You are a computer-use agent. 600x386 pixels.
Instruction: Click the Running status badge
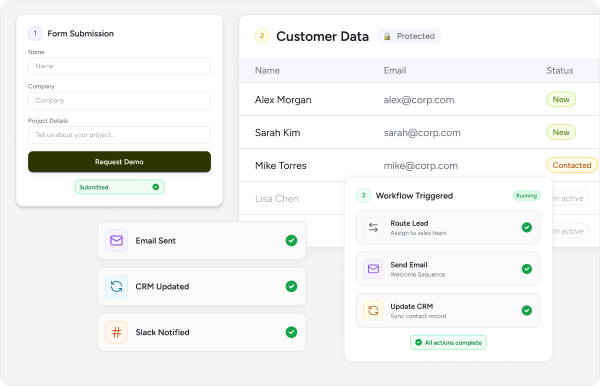tap(527, 196)
